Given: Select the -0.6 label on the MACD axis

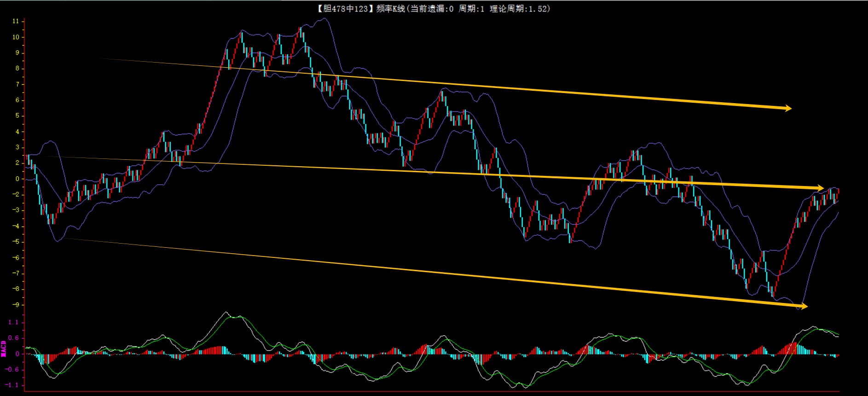Looking at the screenshot, I should 12,370.
